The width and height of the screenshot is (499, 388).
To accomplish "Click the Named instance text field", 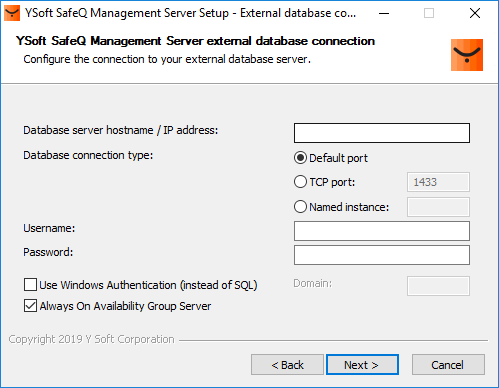I will pos(438,207).
